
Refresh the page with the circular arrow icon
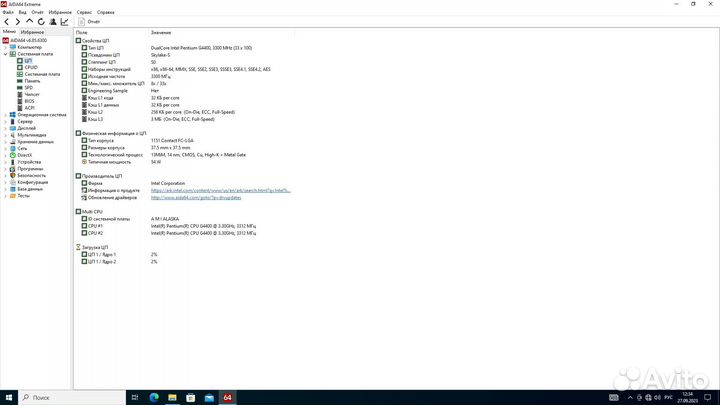point(41,22)
